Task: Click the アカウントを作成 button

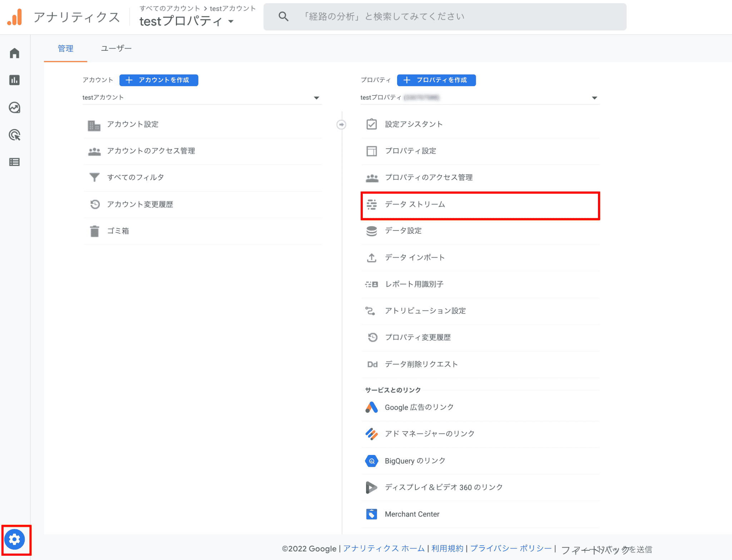Action: tap(159, 80)
